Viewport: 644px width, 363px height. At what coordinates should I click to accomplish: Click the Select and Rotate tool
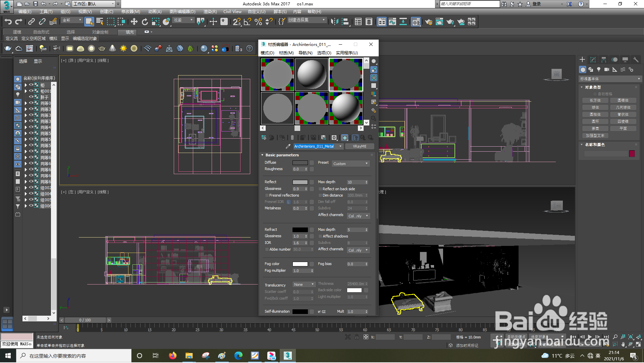(145, 22)
